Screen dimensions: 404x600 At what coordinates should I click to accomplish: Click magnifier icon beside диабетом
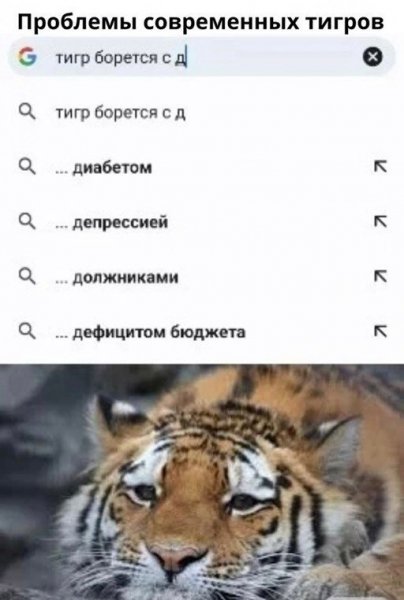(27, 167)
